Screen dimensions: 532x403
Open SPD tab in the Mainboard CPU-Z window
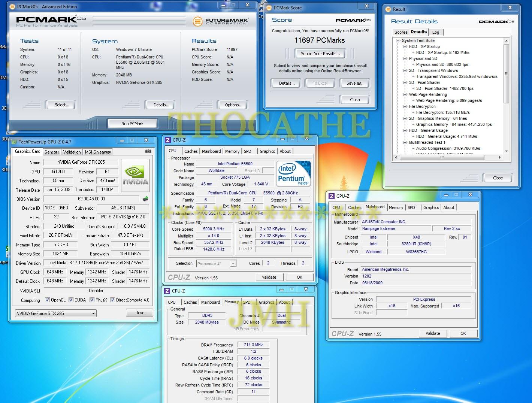411,207
